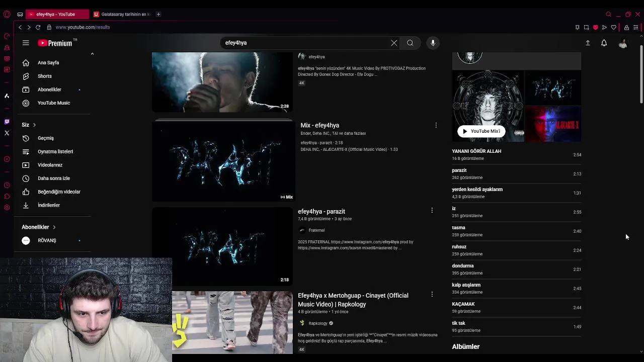
Task: Open Opera player flow arrow icon
Action: [604, 27]
